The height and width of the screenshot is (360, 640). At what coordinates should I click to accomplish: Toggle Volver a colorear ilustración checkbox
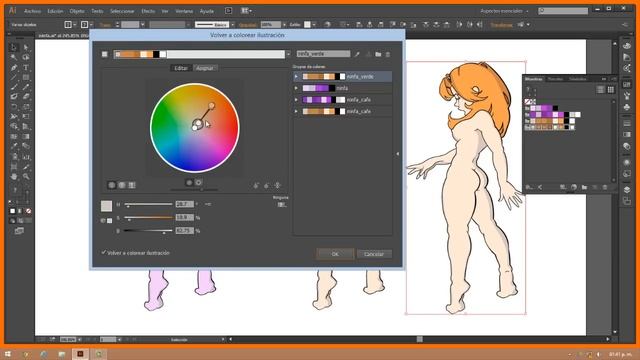point(104,252)
